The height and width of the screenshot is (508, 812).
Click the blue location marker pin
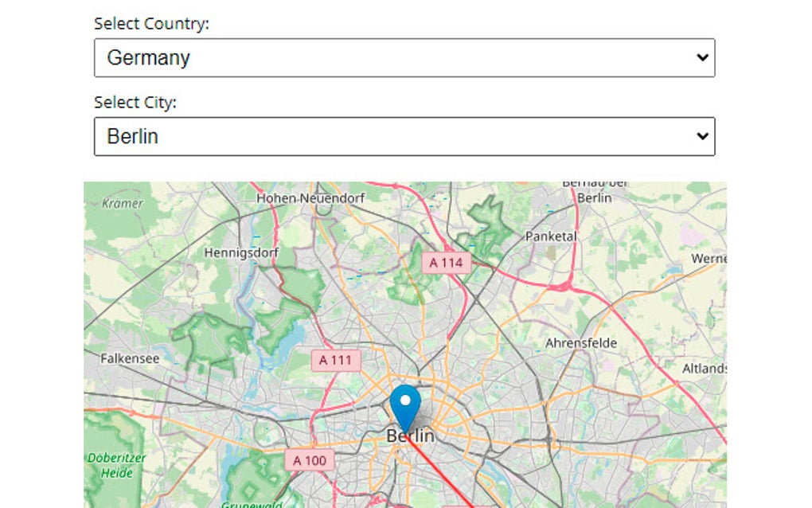click(405, 406)
